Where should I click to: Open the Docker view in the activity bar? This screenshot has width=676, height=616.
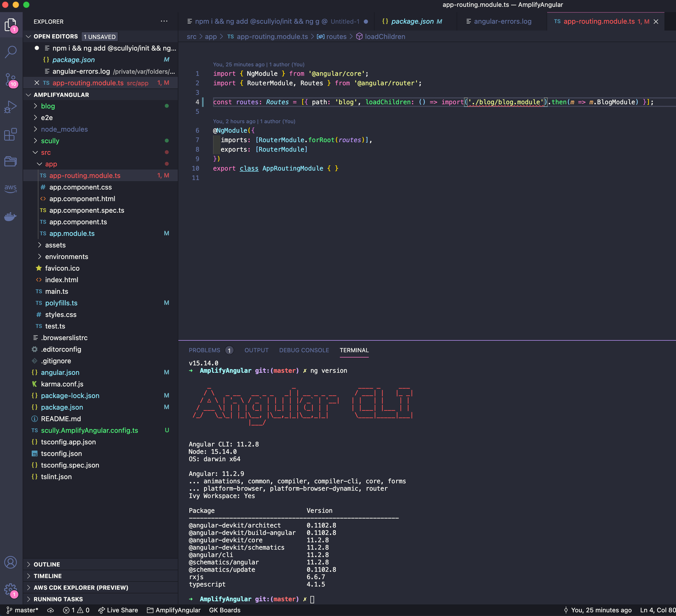pos(11,216)
